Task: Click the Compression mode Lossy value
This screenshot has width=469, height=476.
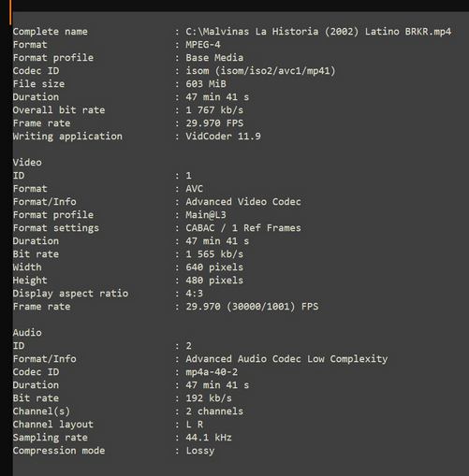Action: [200, 451]
